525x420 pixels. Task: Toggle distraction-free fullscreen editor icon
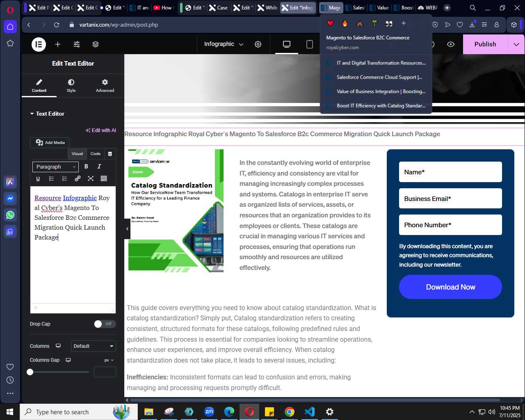[91, 178]
